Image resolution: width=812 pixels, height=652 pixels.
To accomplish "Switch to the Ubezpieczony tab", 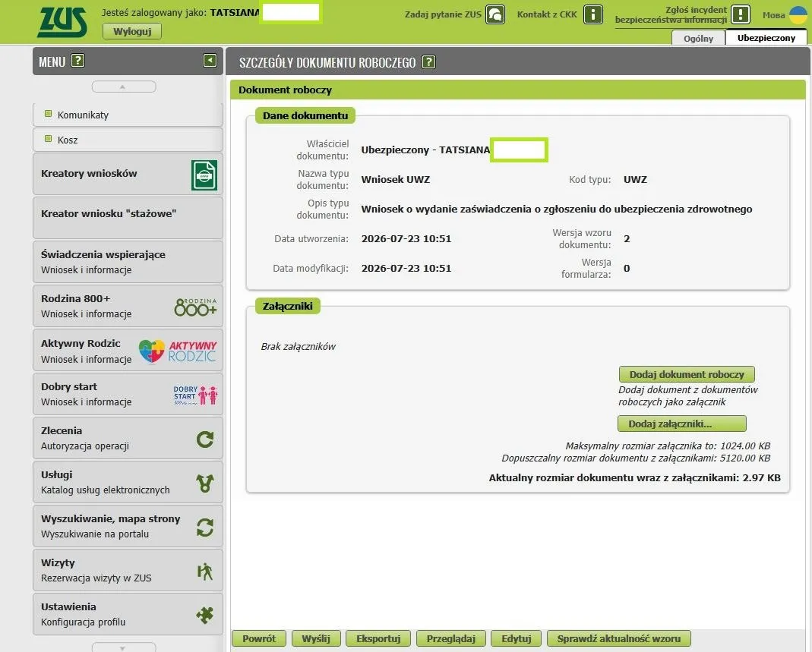I will tap(766, 38).
